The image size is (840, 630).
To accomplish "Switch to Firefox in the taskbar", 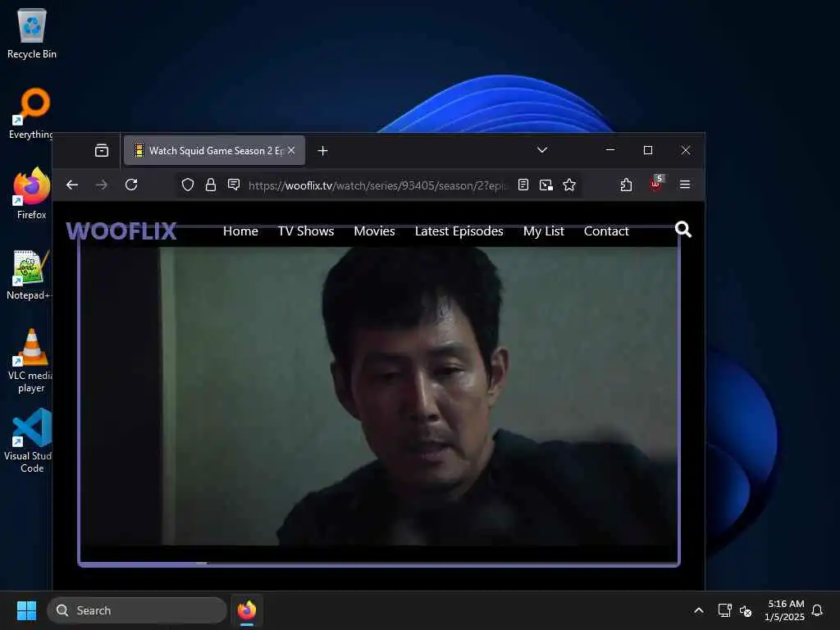I will tap(247, 610).
